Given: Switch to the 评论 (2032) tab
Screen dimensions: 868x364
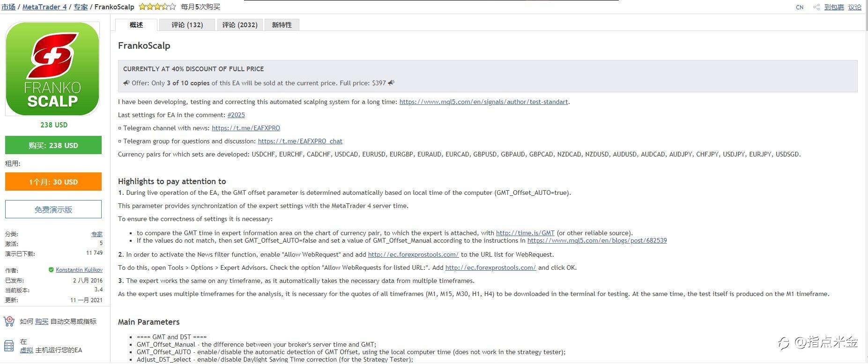Looking at the screenshot, I should point(239,25).
